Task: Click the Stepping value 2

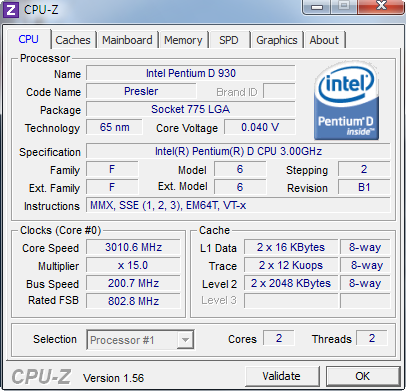Action: coord(364,169)
